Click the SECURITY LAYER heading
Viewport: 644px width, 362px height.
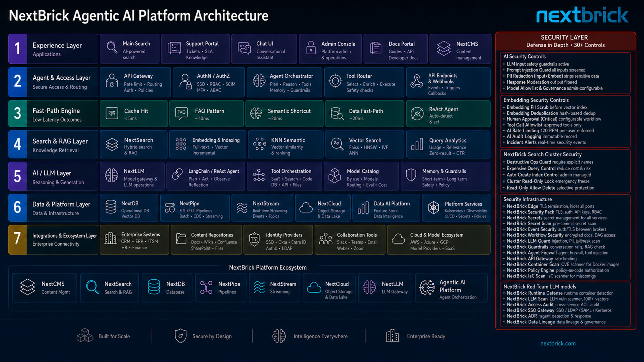pos(564,37)
